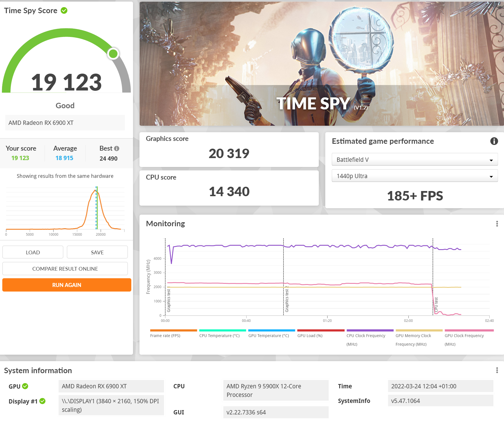Click the Monitoring heading

tap(165, 224)
